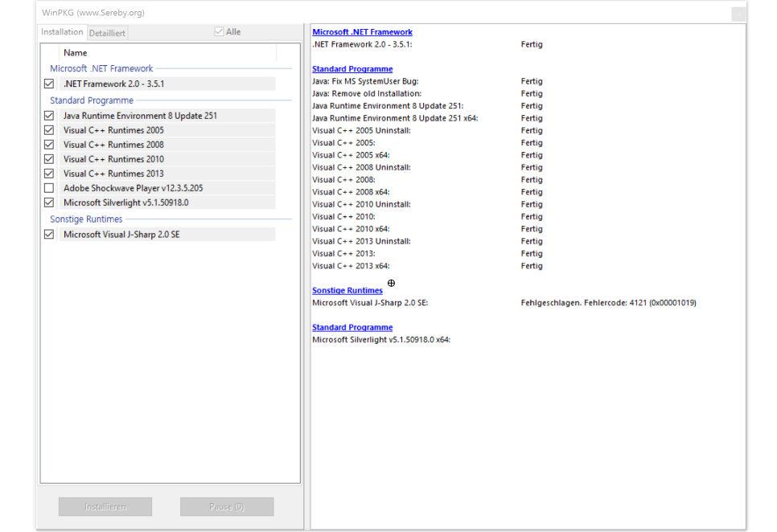The height and width of the screenshot is (532, 777).
Task: Collapse the Microsoft .NET Framework list group
Action: [x=101, y=68]
